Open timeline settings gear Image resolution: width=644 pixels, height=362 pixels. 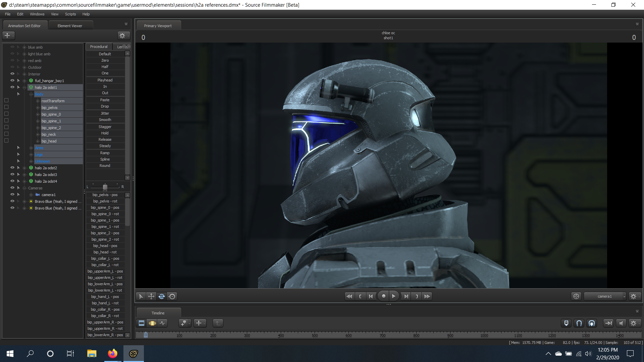pyautogui.click(x=634, y=323)
